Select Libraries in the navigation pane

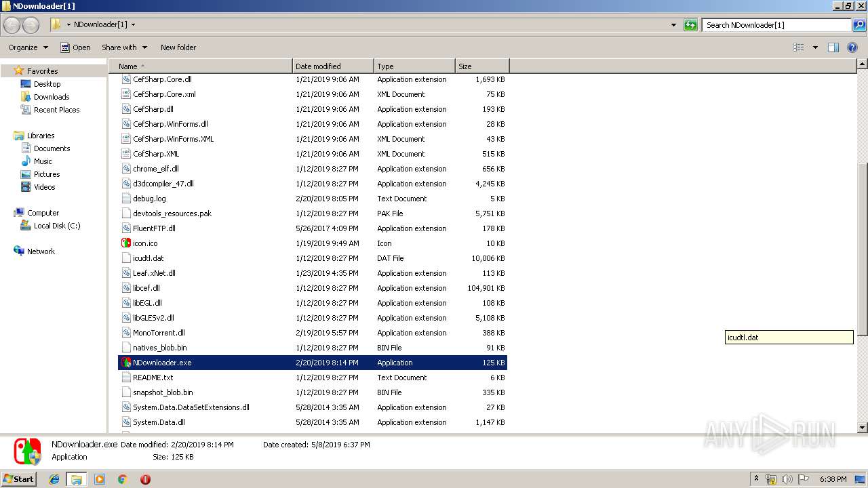41,136
